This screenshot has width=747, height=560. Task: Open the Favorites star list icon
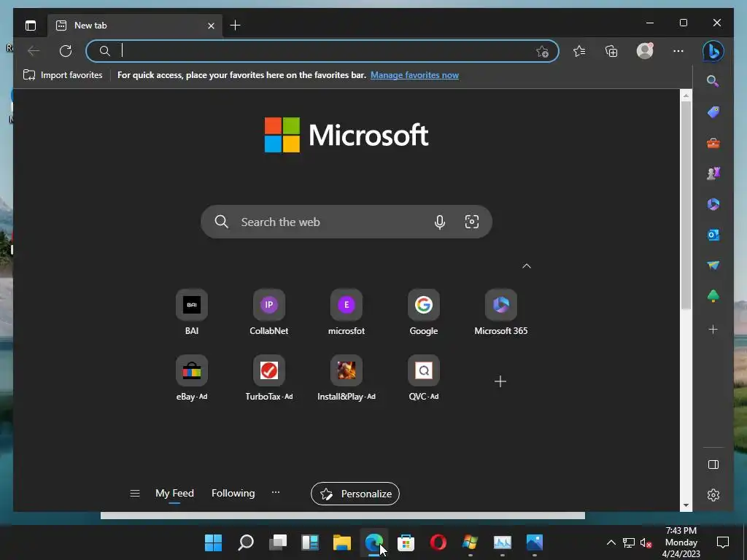tap(579, 51)
